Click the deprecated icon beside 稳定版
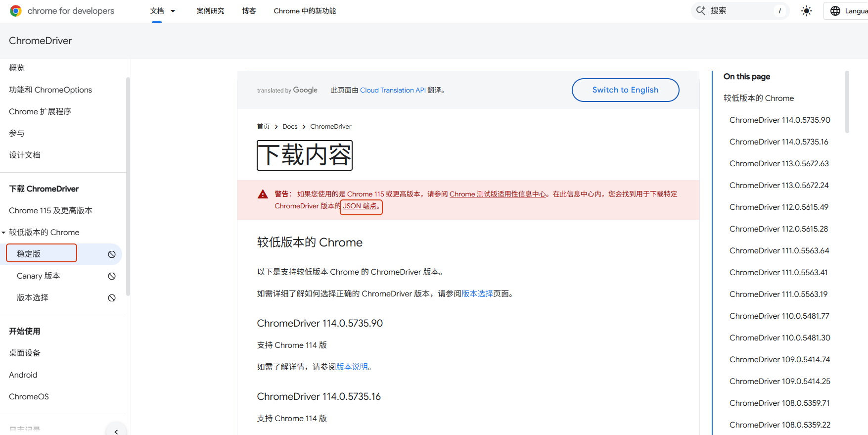868x435 pixels. 112,254
